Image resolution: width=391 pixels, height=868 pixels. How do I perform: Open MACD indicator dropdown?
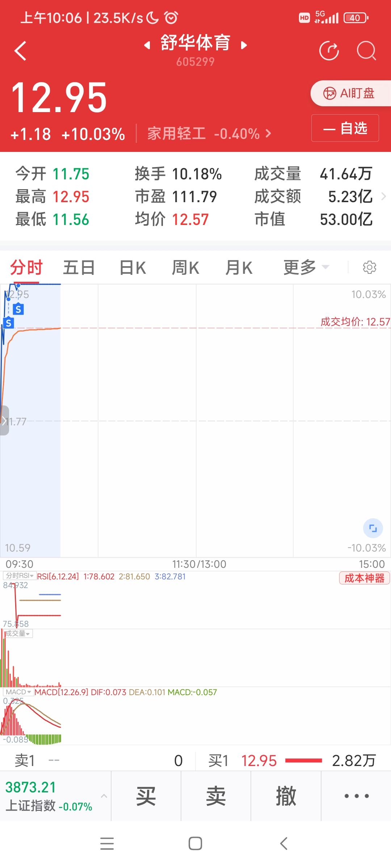(18, 692)
